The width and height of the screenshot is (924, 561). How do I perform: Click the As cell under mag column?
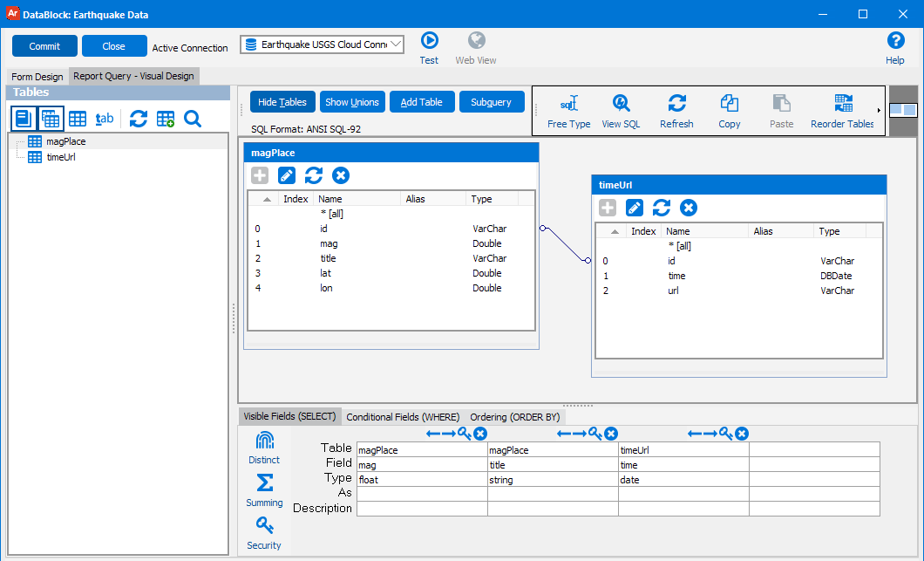pos(422,494)
